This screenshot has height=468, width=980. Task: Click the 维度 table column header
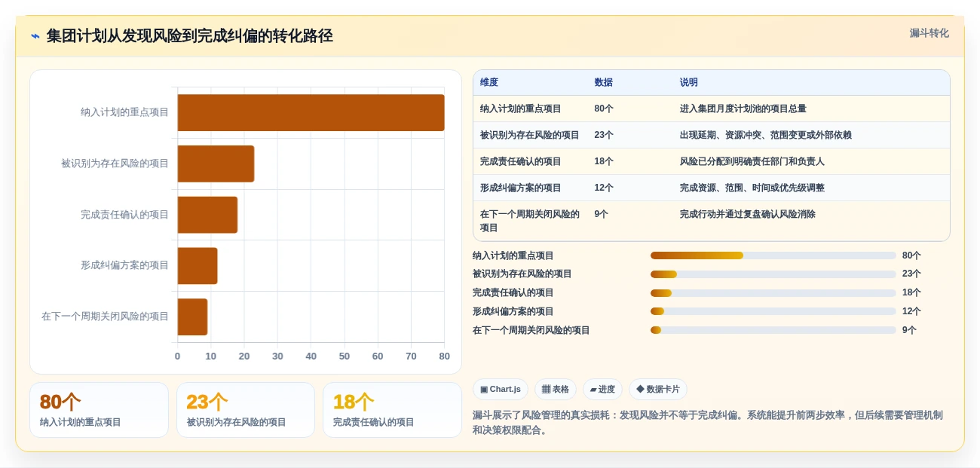coord(489,82)
